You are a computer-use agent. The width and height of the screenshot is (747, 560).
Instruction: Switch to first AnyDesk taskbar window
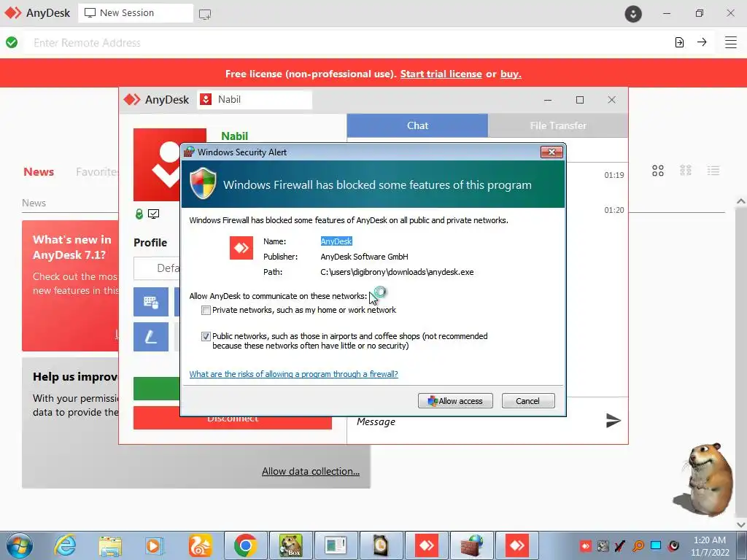click(426, 545)
